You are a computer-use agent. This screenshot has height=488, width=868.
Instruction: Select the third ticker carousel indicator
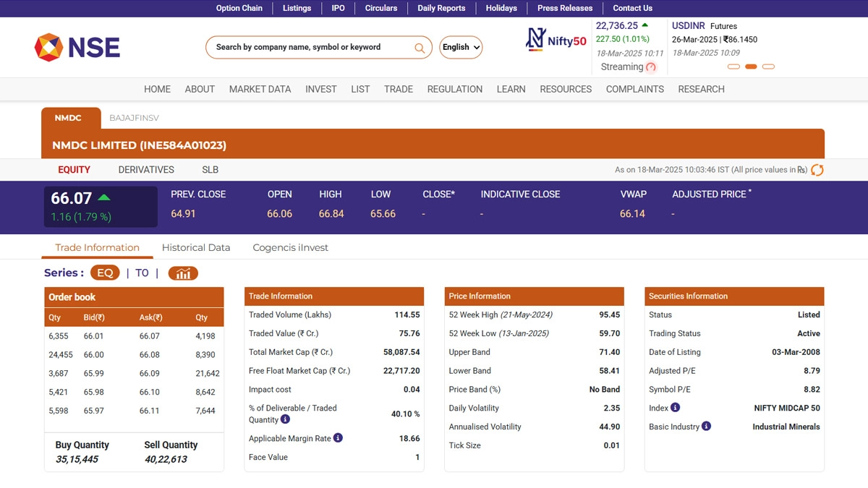pyautogui.click(x=768, y=67)
